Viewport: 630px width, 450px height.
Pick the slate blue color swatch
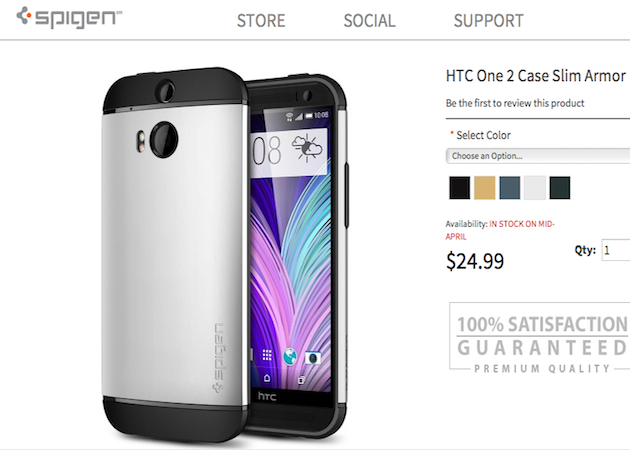pyautogui.click(x=509, y=188)
